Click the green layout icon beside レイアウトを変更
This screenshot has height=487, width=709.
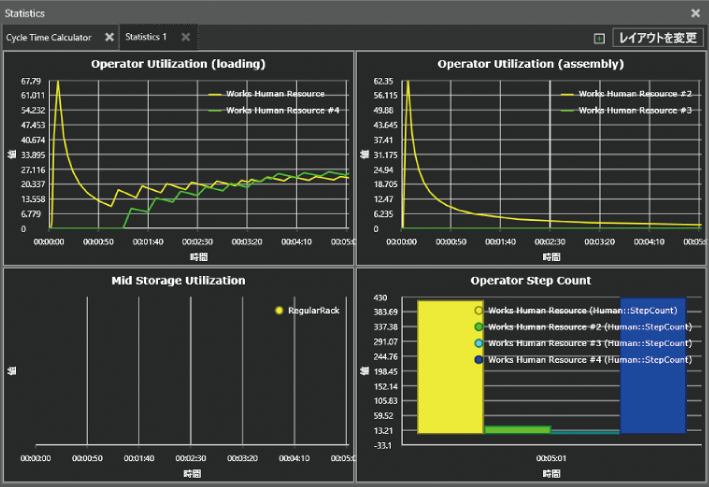(x=599, y=38)
